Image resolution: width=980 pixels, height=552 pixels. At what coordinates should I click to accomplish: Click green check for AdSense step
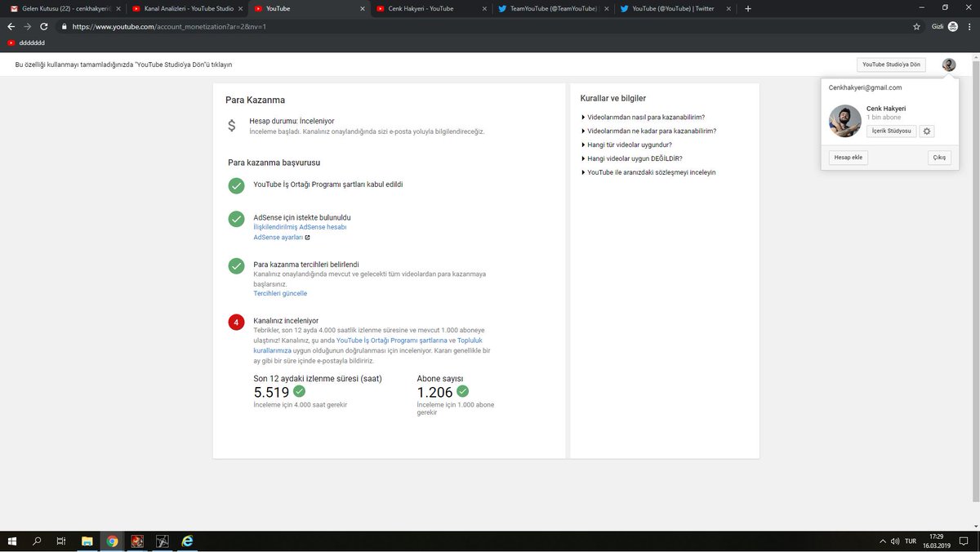(236, 219)
